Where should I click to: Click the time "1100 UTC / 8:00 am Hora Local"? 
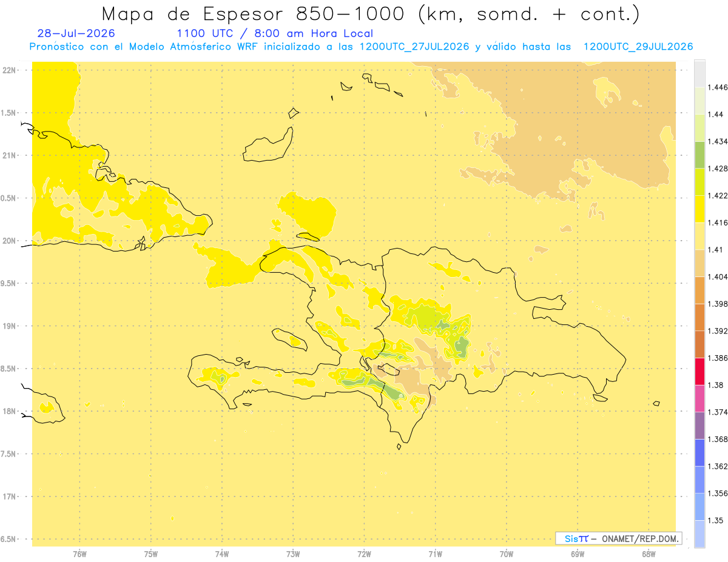click(275, 34)
